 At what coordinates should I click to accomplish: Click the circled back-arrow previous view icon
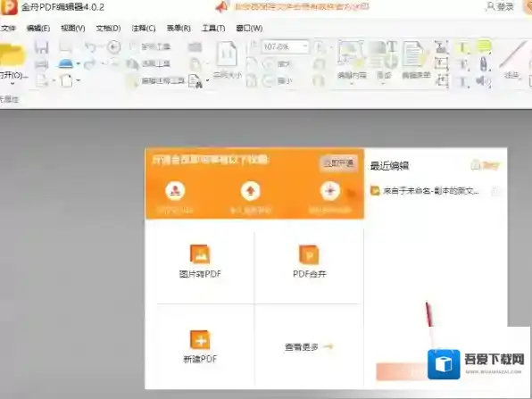(x=114, y=46)
